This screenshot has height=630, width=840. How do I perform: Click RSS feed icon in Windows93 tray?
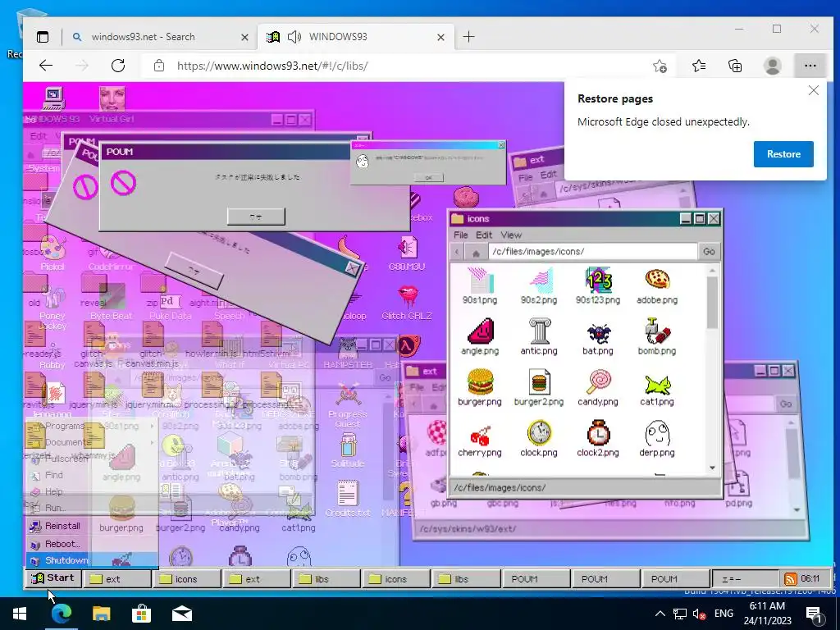[x=790, y=578]
